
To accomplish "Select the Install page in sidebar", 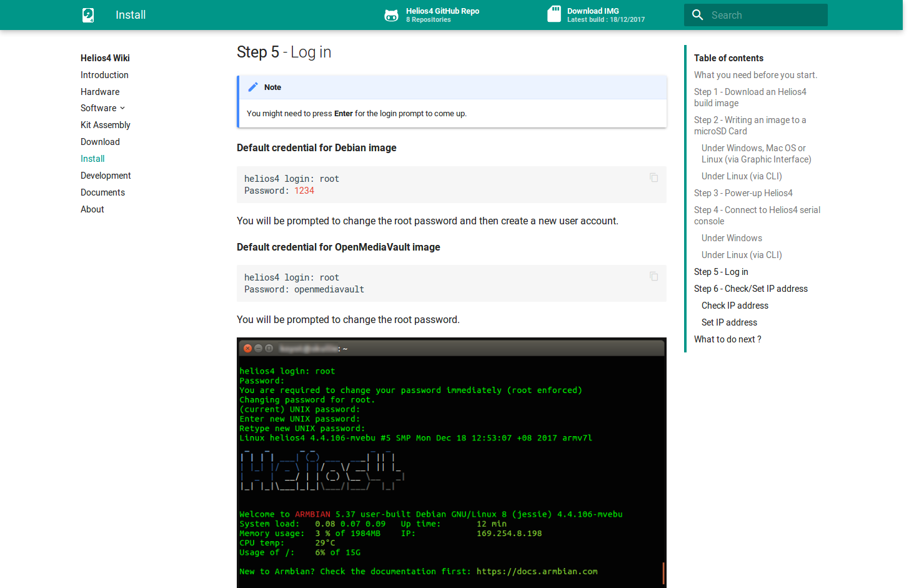I will pos(92,159).
